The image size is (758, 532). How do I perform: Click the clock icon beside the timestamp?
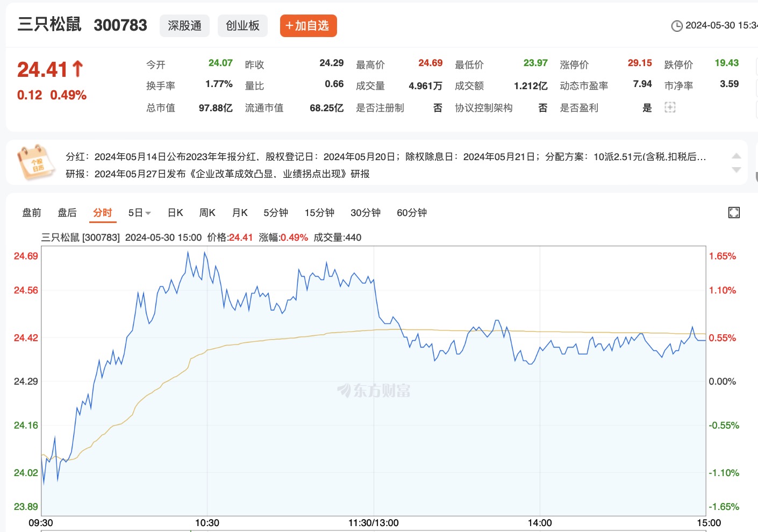coord(677,26)
